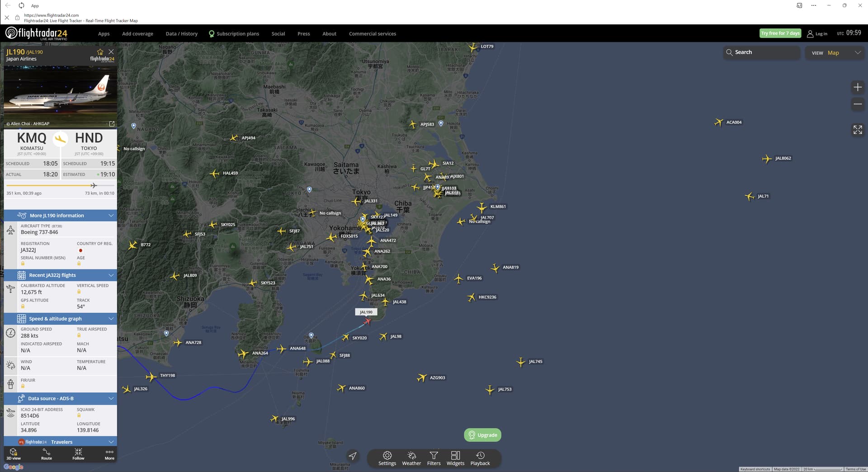This screenshot has height=472, width=868.
Task: Star the JL190 flight as favorite
Action: tap(100, 52)
